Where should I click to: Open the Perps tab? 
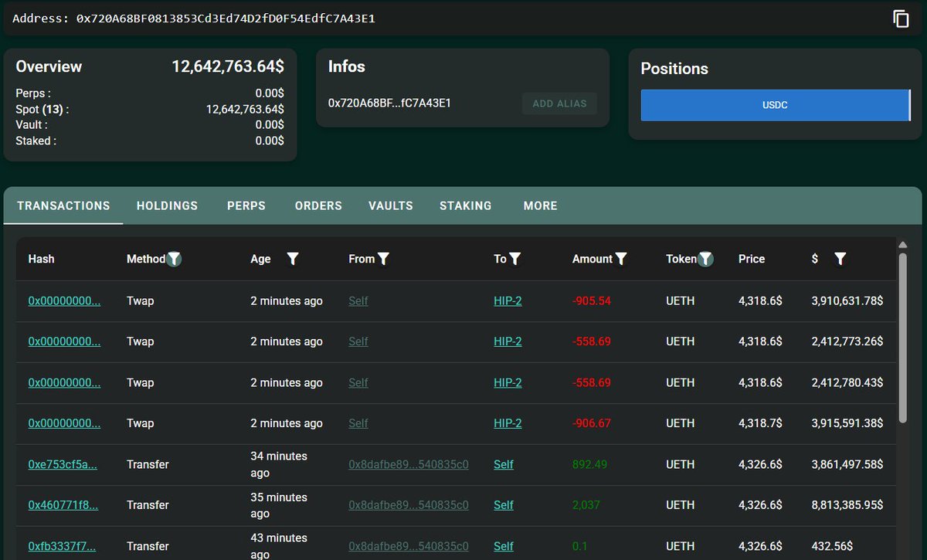tap(246, 206)
